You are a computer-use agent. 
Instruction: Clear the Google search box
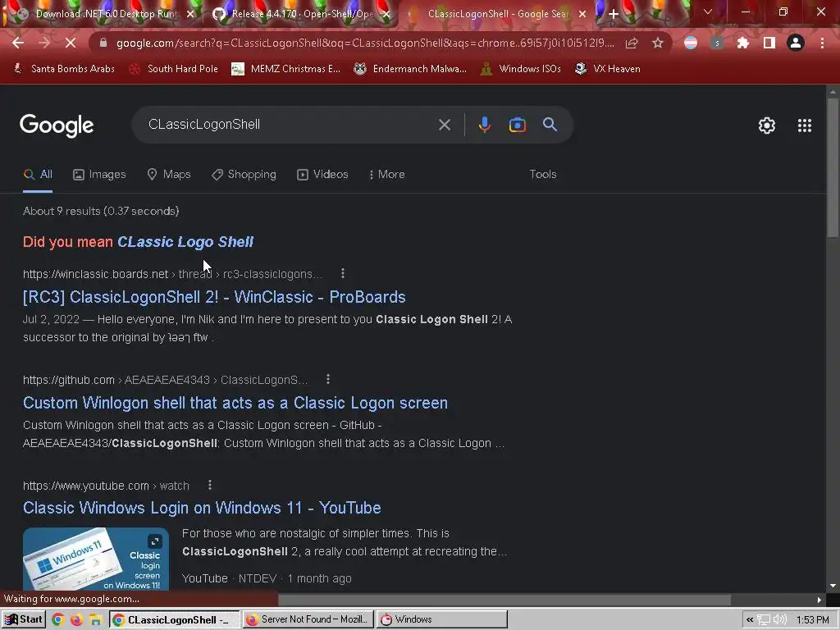click(x=444, y=125)
